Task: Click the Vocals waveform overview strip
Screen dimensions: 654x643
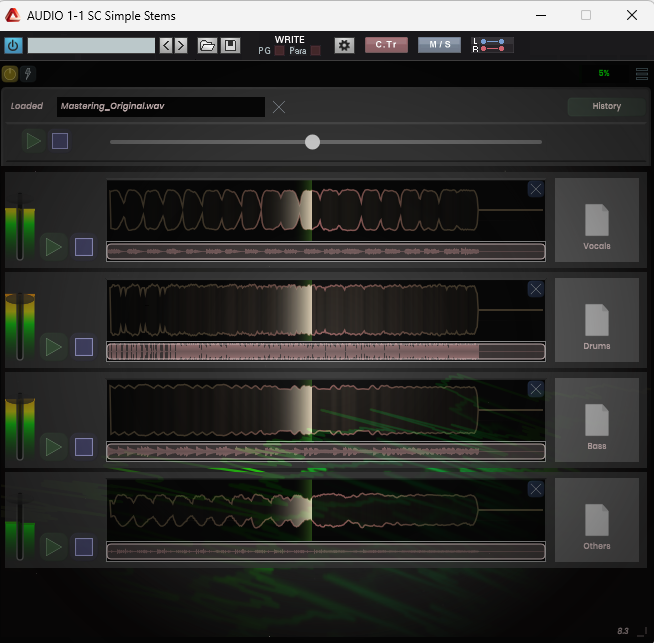Action: coord(326,251)
